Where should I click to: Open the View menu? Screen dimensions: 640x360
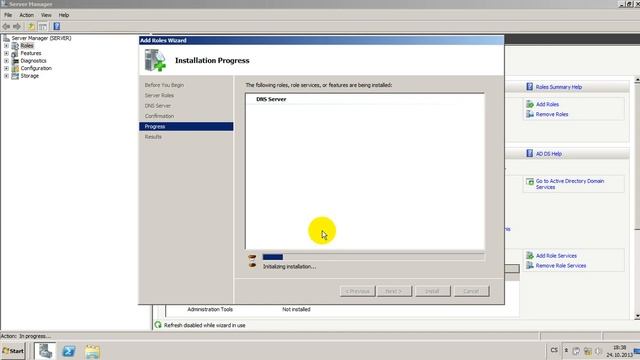46,15
